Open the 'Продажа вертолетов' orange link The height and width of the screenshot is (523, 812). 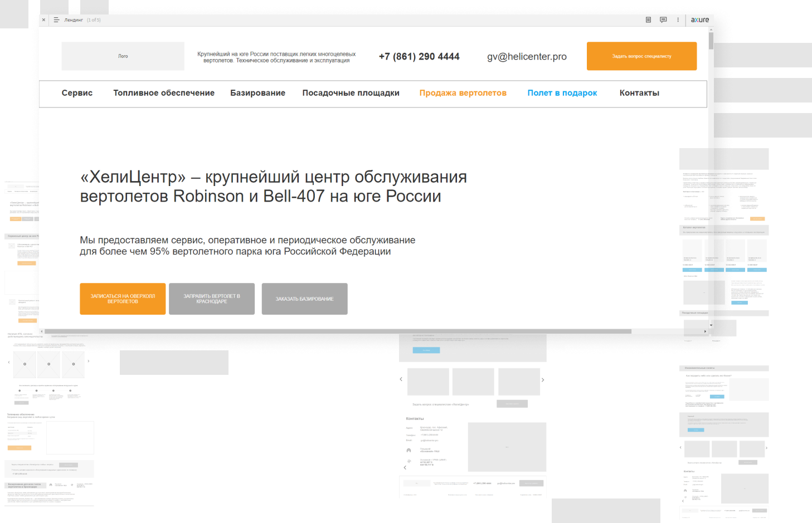463,93
